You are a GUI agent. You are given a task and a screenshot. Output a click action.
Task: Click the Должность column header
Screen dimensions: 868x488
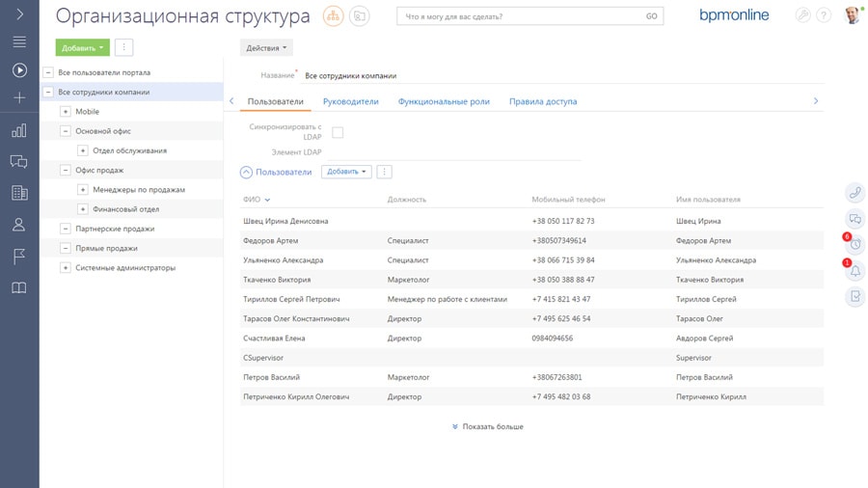pos(407,200)
